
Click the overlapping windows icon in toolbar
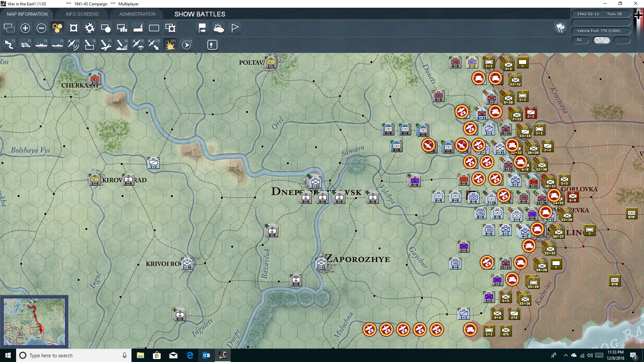click(9, 28)
